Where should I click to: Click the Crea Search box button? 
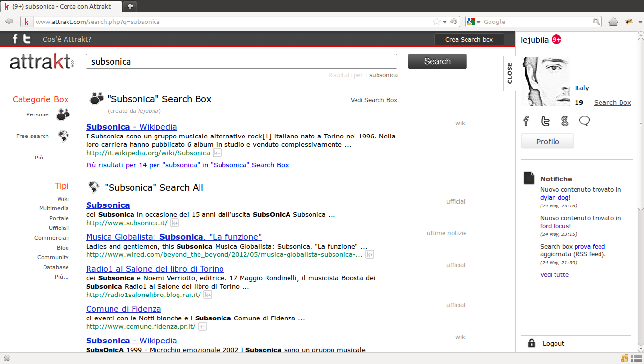coord(469,40)
